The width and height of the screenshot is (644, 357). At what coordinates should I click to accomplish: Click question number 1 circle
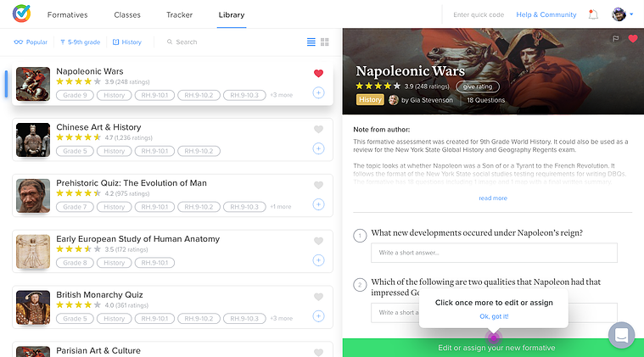tap(360, 236)
